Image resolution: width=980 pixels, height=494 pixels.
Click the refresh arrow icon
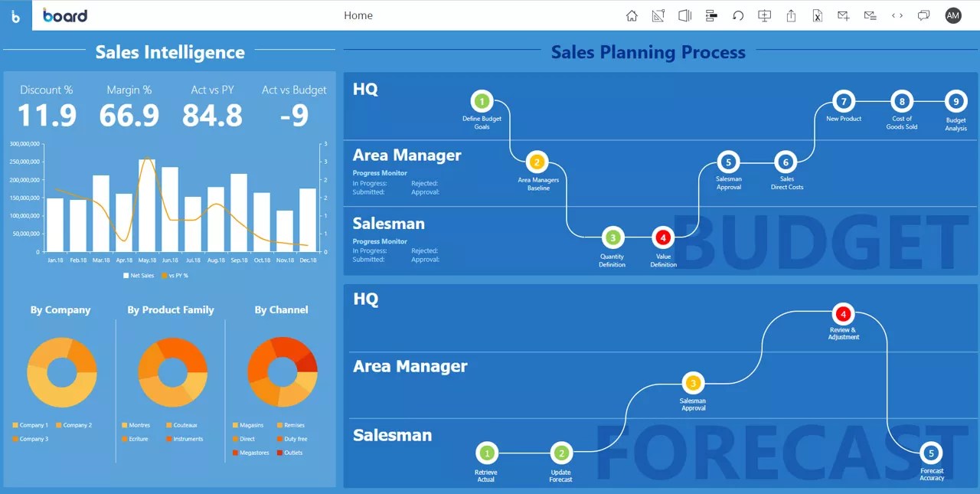coord(738,15)
